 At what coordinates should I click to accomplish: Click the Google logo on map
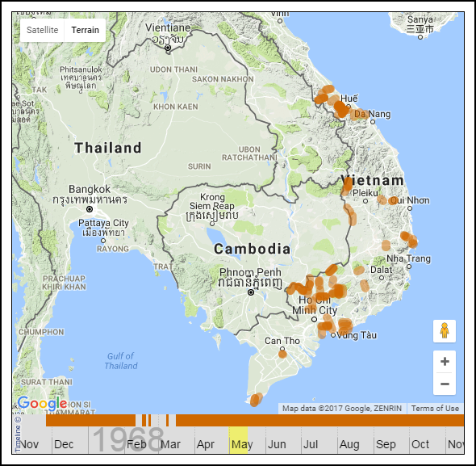[x=42, y=404]
